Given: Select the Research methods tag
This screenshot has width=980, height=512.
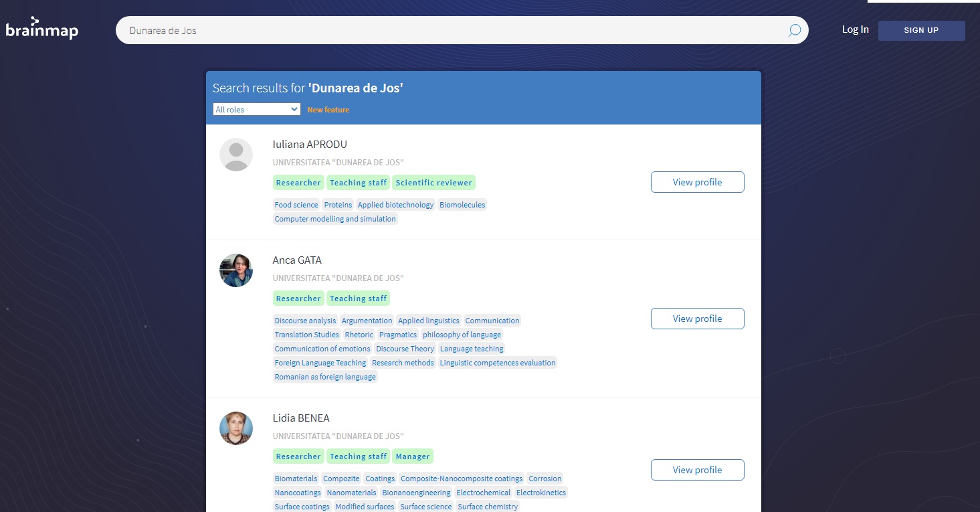Looking at the screenshot, I should pyautogui.click(x=403, y=363).
